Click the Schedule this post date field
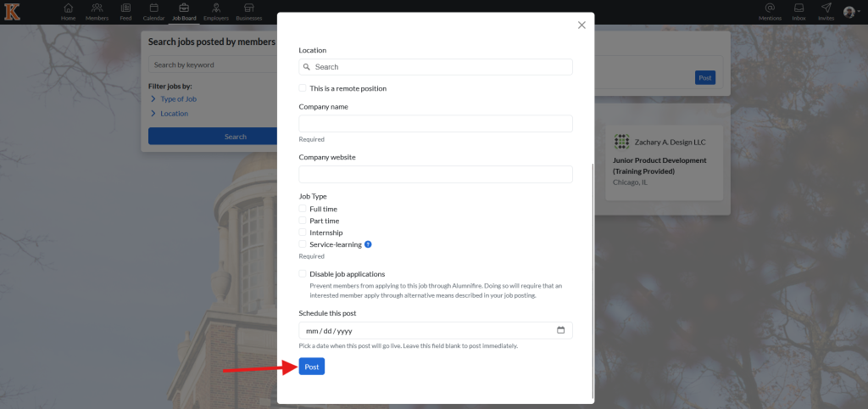 coord(436,330)
